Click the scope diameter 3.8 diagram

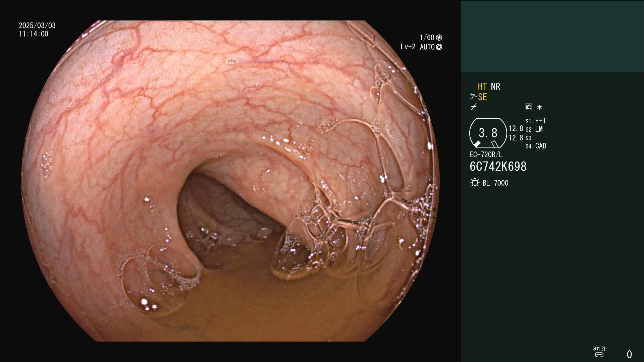488,133
